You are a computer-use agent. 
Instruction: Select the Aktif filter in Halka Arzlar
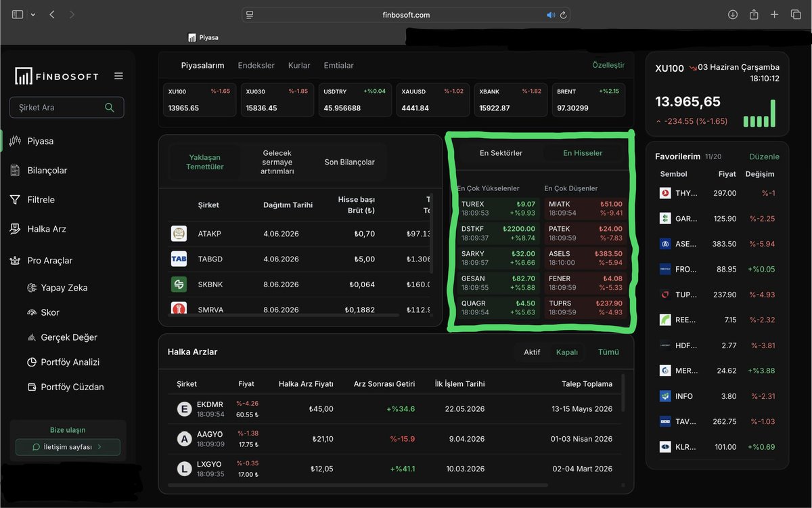532,352
